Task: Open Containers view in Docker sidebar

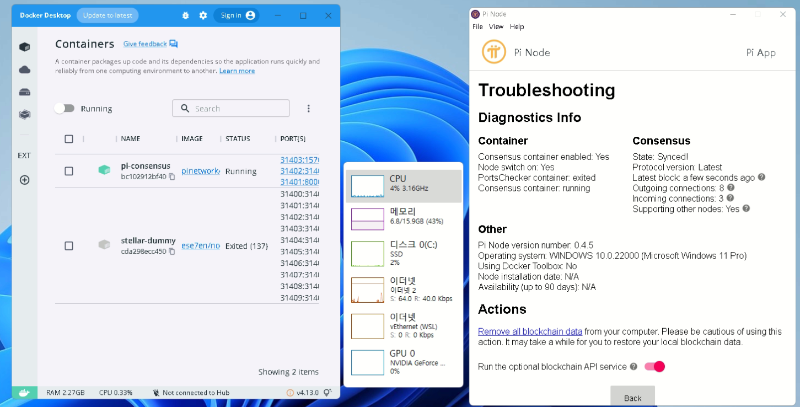Action: [x=24, y=47]
